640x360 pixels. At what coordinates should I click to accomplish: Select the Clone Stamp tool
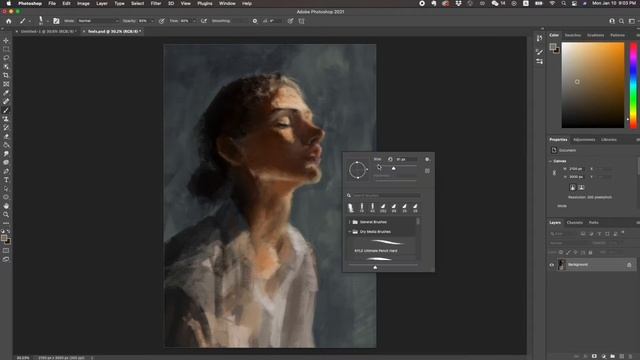coord(6,119)
